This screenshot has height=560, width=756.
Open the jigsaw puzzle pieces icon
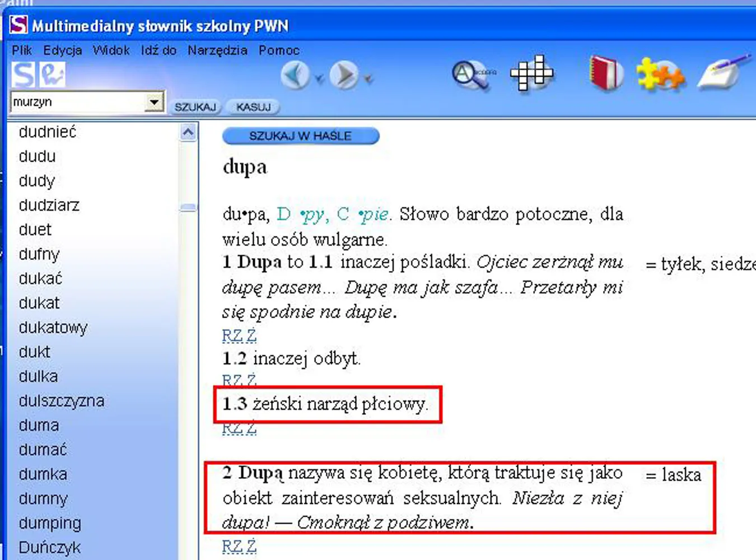pyautogui.click(x=660, y=74)
